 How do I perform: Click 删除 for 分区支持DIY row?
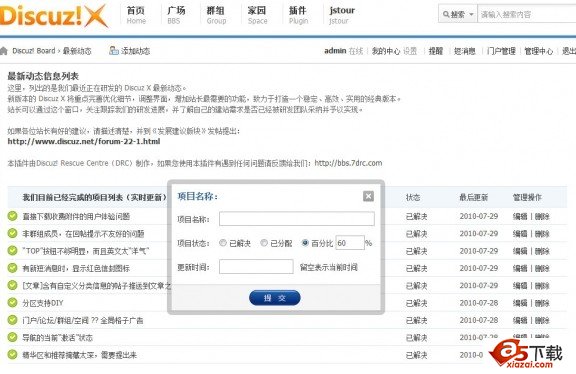tap(542, 303)
